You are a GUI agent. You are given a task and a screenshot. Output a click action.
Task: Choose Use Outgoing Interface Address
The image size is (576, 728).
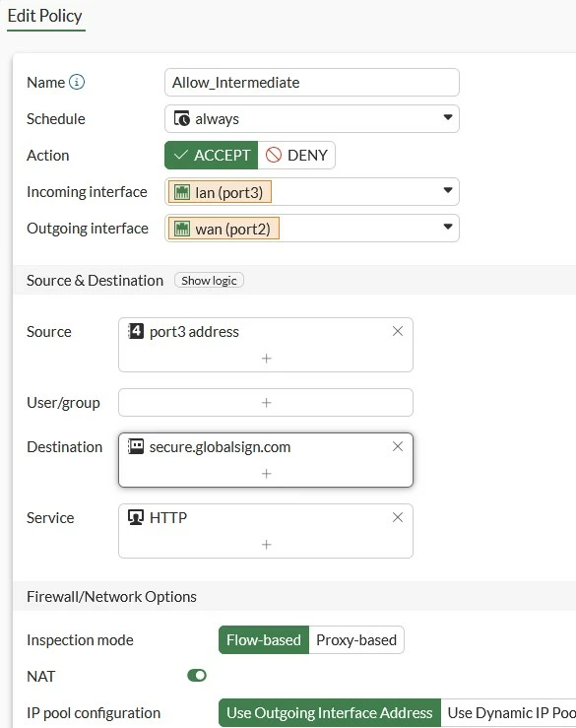(x=330, y=712)
